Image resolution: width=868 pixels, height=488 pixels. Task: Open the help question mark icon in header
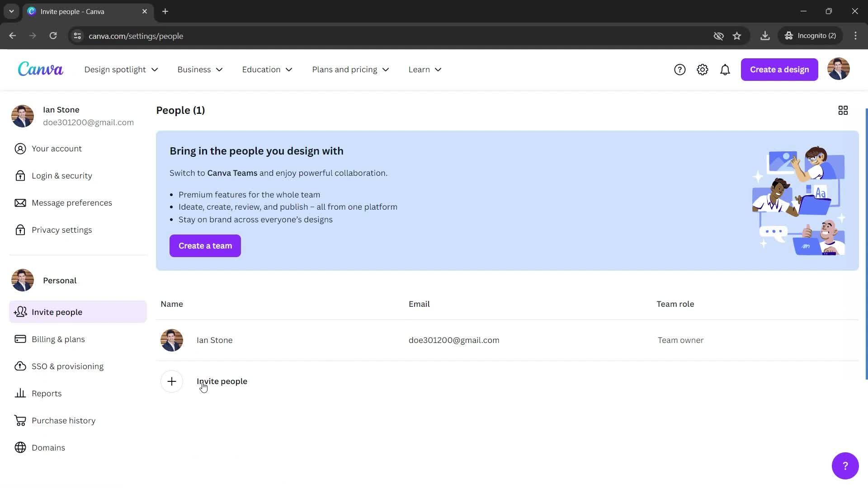coord(679,70)
